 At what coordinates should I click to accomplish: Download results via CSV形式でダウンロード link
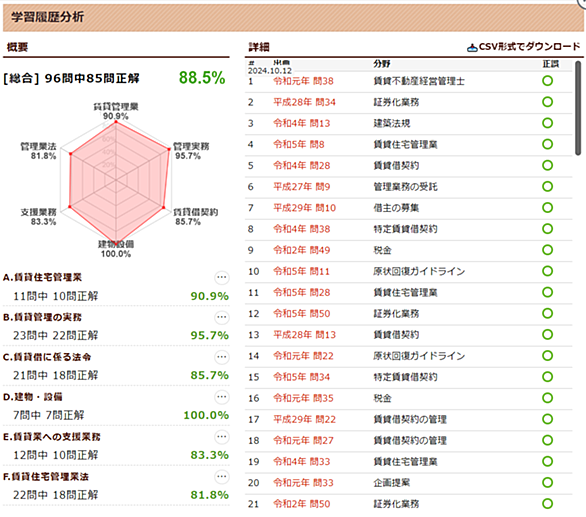(524, 47)
